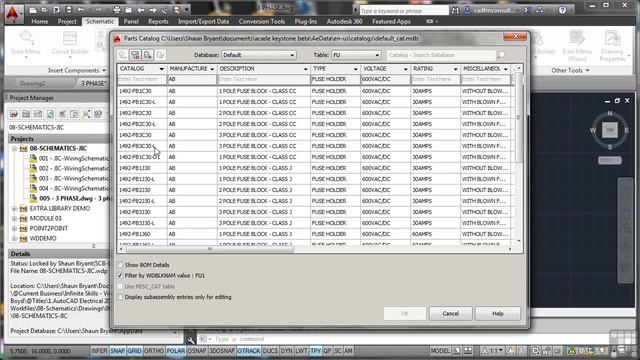Click the Parts Catalog vertical scroll down arrow
Viewport: 640px width, 360px height.
519,242
